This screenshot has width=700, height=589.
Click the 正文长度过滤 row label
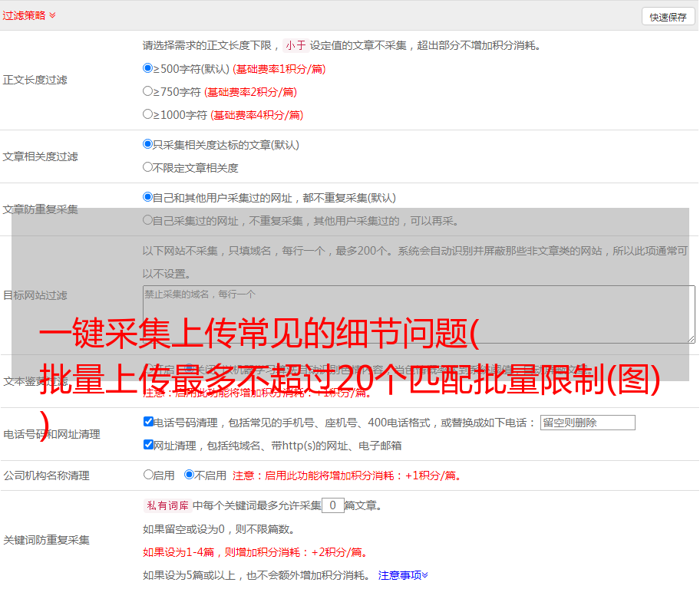tap(35, 80)
